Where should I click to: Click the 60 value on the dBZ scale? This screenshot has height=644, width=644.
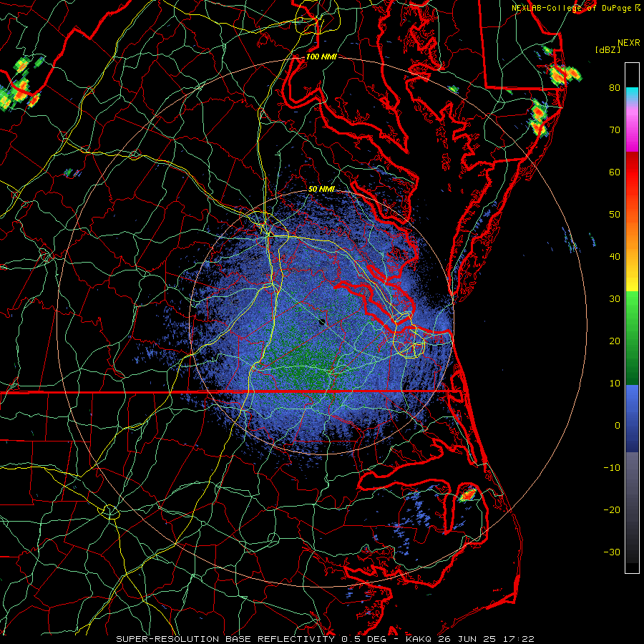[x=615, y=172]
